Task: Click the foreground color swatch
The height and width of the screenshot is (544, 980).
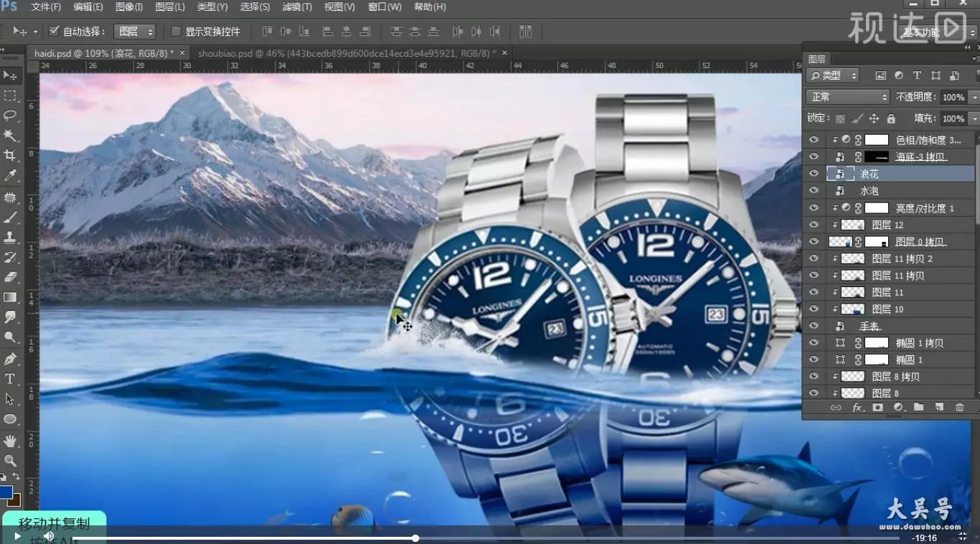Action: pos(6,492)
